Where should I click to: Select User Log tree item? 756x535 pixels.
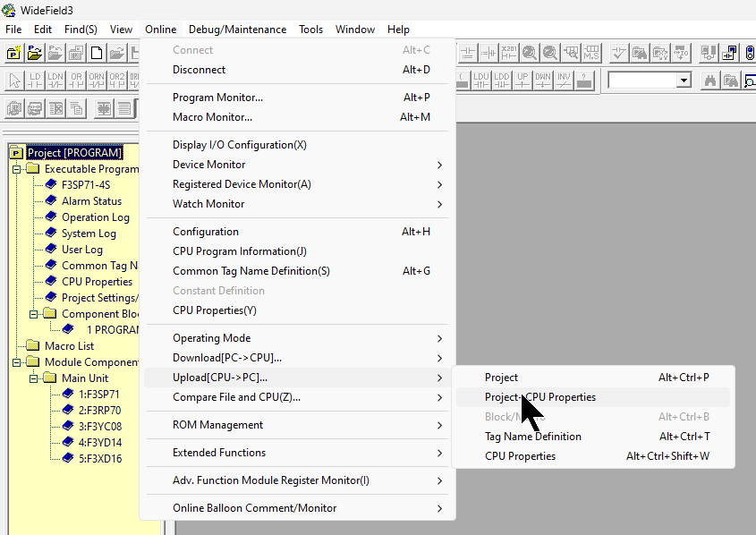click(82, 250)
